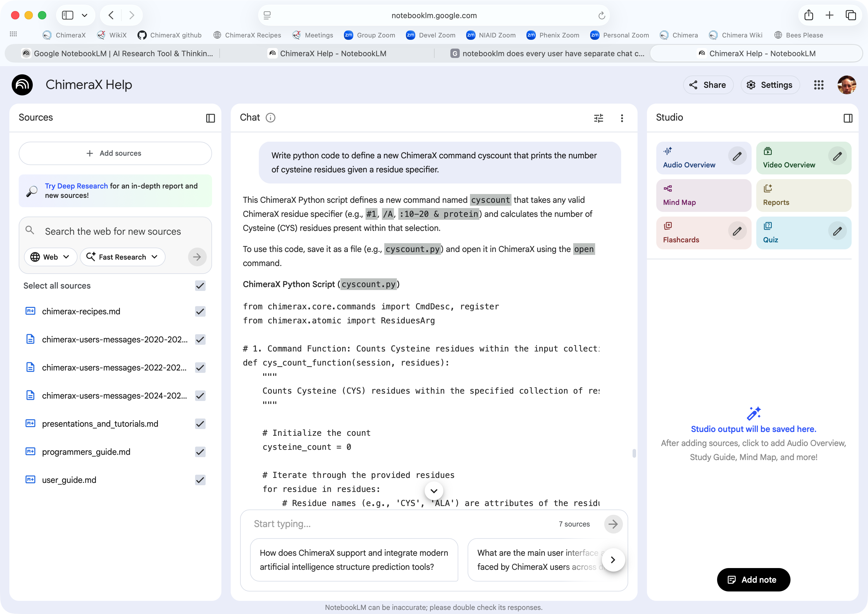Open the Web source type dropdown
868x614 pixels.
click(50, 257)
